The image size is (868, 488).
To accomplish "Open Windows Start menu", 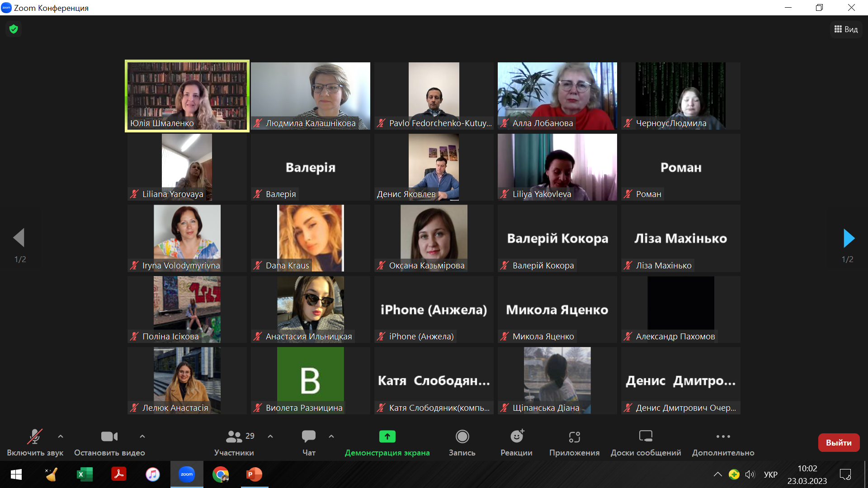I will tap(16, 474).
